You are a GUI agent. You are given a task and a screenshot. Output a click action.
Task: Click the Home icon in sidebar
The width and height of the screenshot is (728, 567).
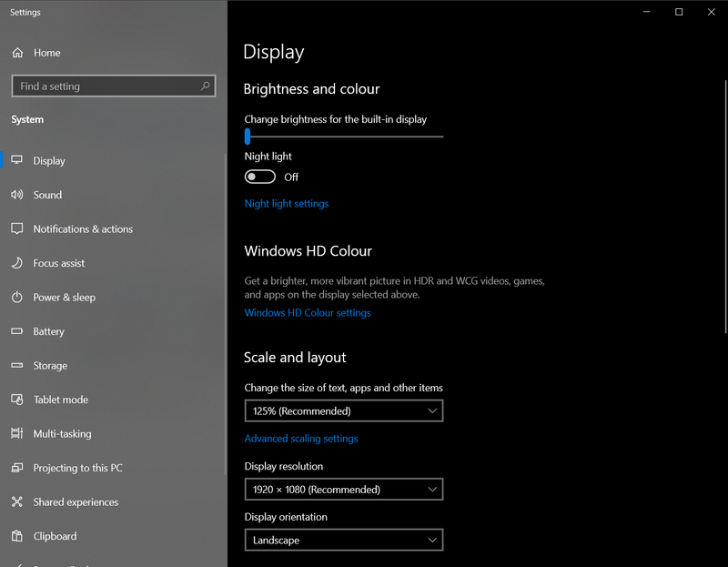17,53
